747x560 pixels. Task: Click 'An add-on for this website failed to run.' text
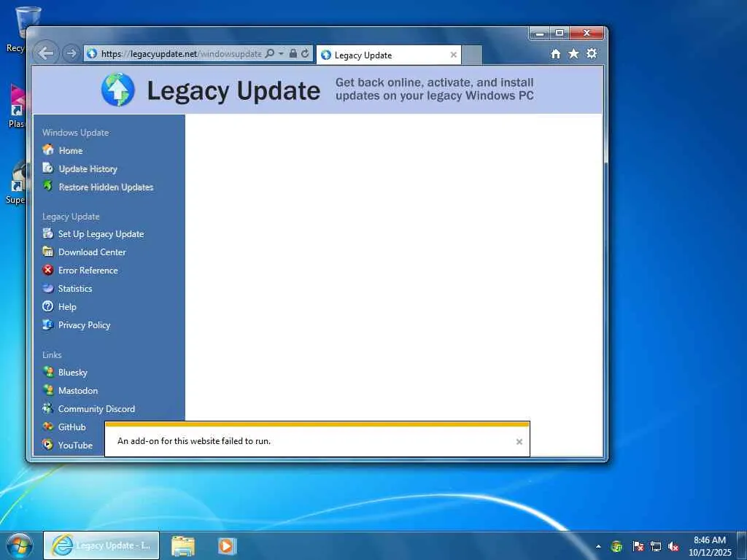click(x=194, y=441)
